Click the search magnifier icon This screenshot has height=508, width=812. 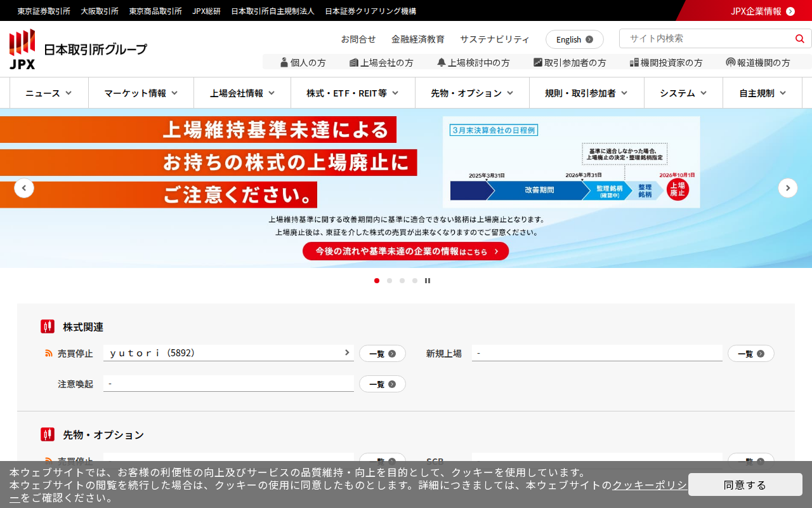pyautogui.click(x=799, y=38)
